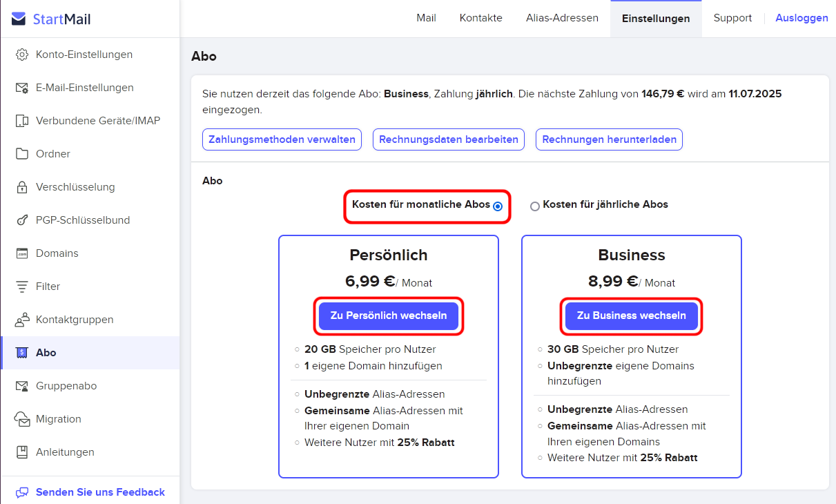Screen dimensions: 836x504
Task: Click the feedback speech bubble icon
Action: pyautogui.click(x=23, y=492)
